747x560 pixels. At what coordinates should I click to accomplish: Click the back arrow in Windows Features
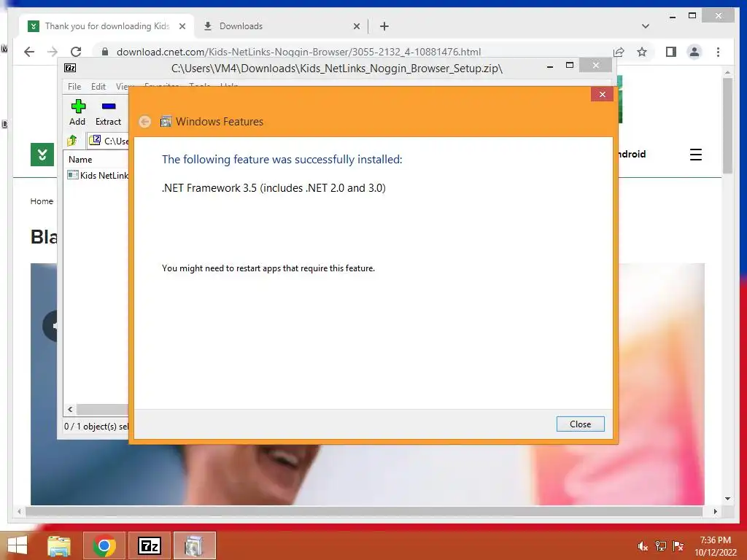tap(145, 122)
